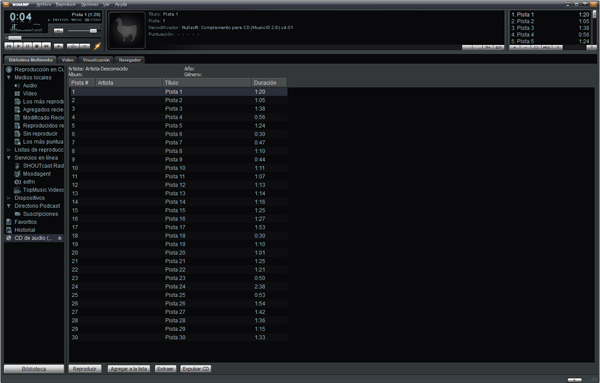Click the eject/open file button
The height and width of the screenshot is (383, 600).
click(x=59, y=46)
